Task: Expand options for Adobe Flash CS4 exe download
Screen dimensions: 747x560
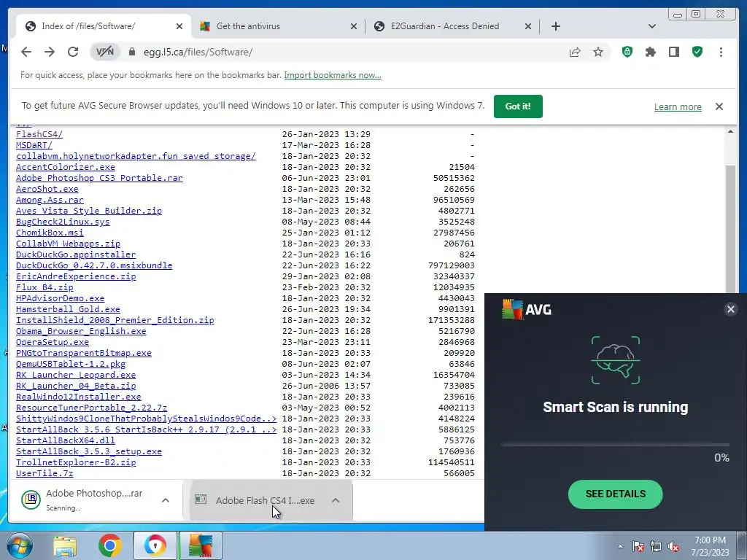Action: click(x=336, y=500)
